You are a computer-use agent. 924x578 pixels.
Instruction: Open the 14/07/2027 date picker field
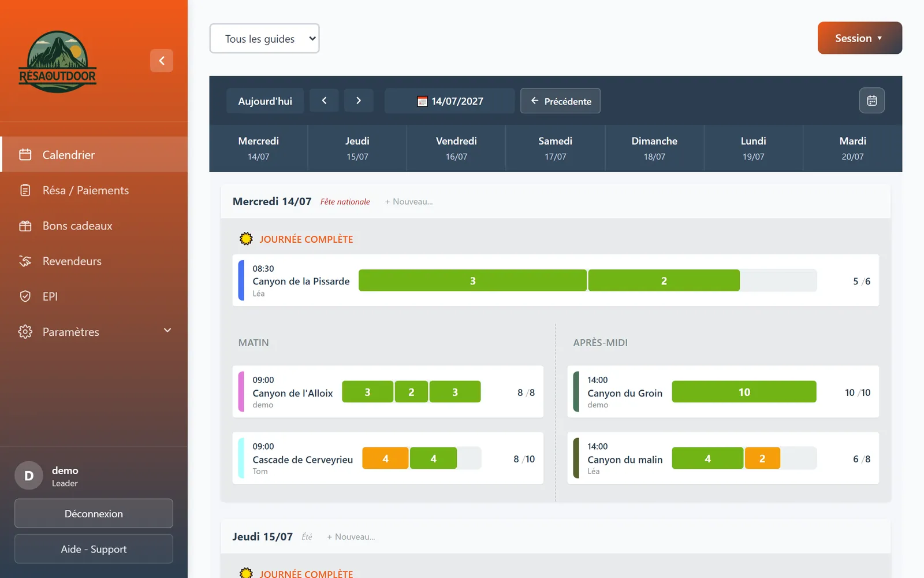coord(450,101)
